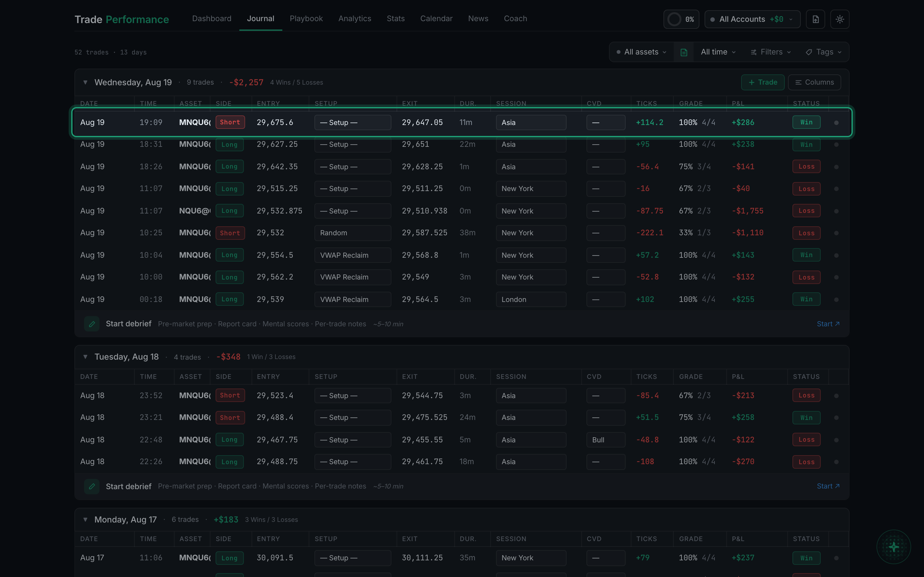Toggle the light/dark theme sun icon
Screen dimensions: 924x577
coord(840,19)
